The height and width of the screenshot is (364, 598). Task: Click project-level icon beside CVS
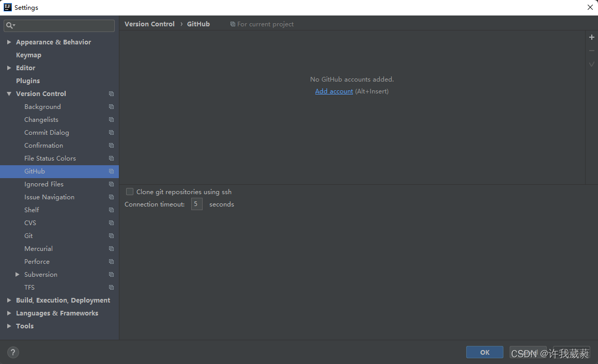[x=111, y=223]
